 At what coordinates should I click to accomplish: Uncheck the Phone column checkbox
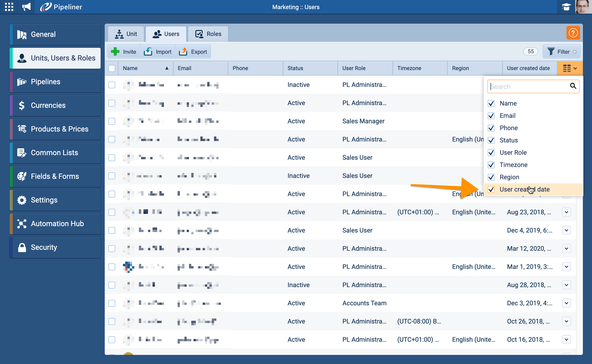tap(491, 128)
